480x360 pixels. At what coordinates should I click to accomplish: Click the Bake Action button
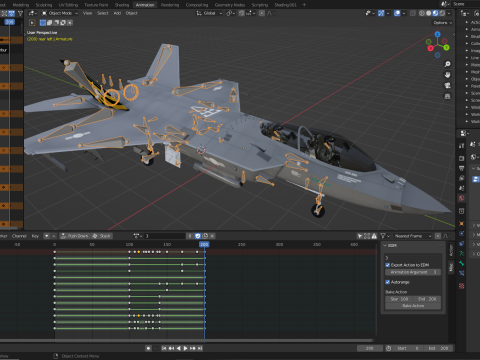coord(413,306)
